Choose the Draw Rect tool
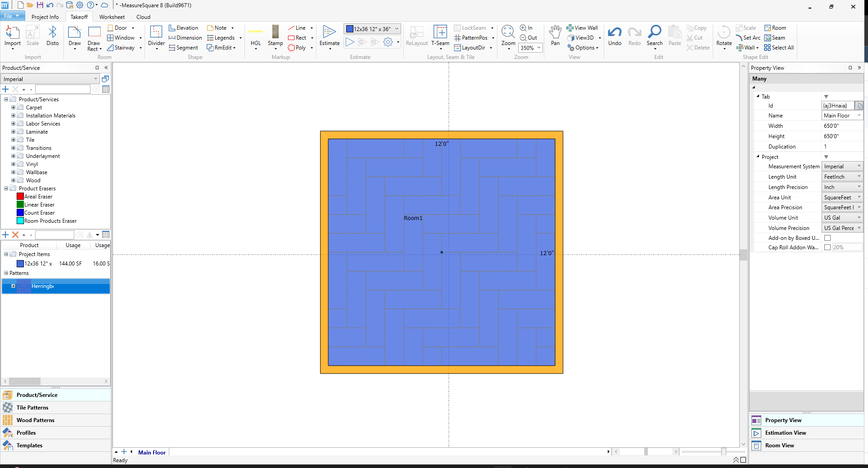This screenshot has height=468, width=868. [x=94, y=38]
